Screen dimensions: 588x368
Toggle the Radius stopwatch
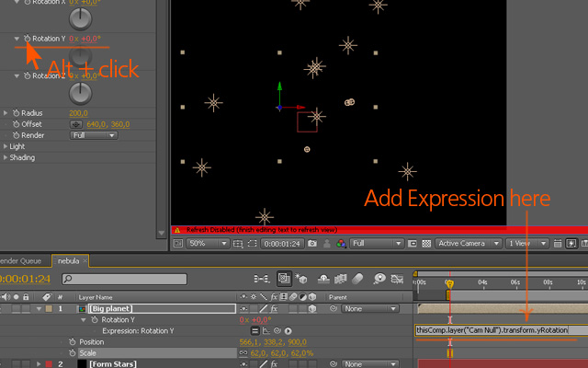(16, 113)
